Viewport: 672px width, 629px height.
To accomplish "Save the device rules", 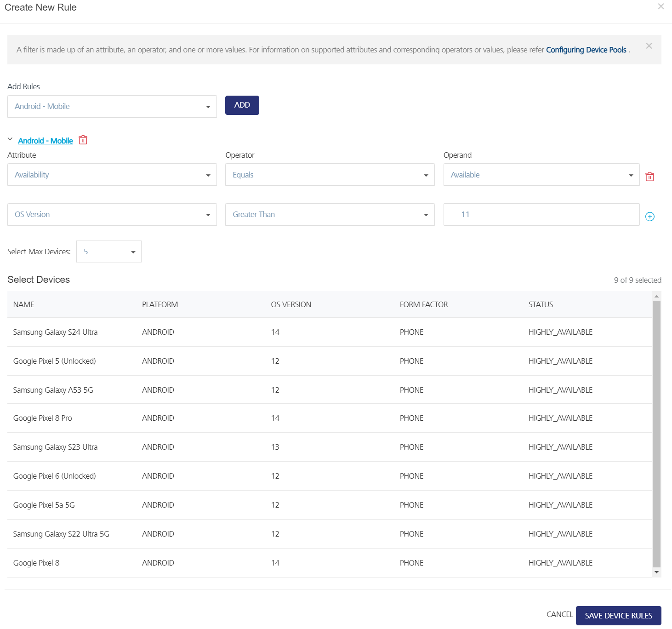I will point(618,616).
